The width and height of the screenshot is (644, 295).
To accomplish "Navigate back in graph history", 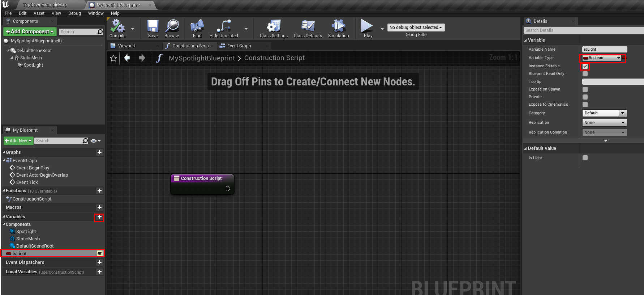I will 127,58.
